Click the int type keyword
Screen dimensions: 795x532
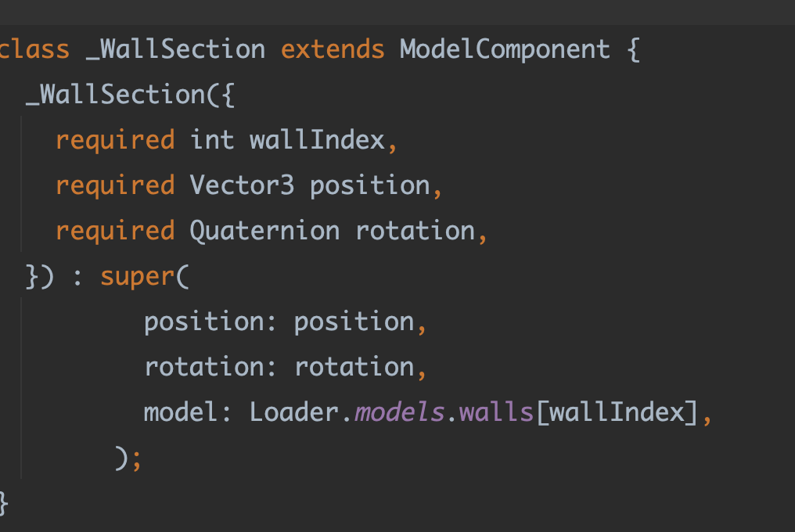(212, 140)
